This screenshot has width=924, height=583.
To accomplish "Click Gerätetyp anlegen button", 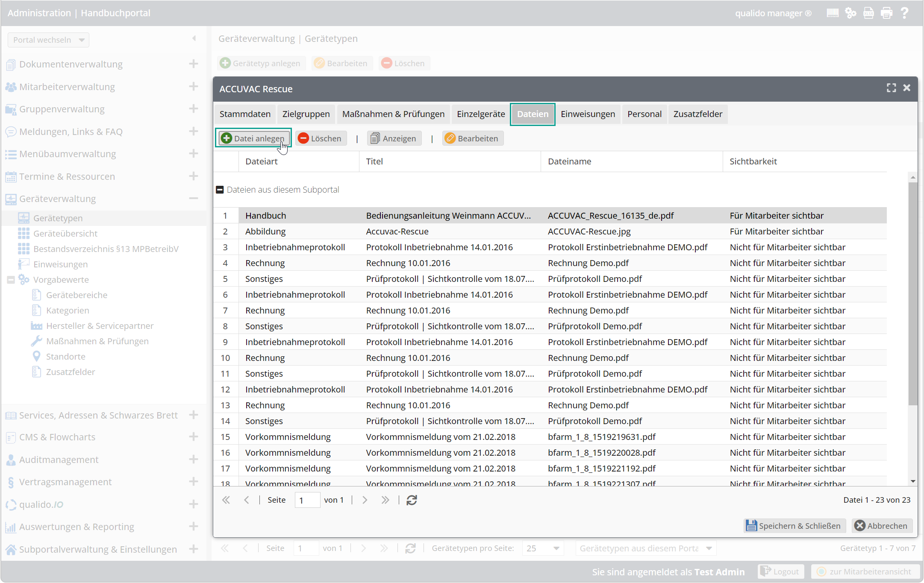I will pyautogui.click(x=261, y=63).
